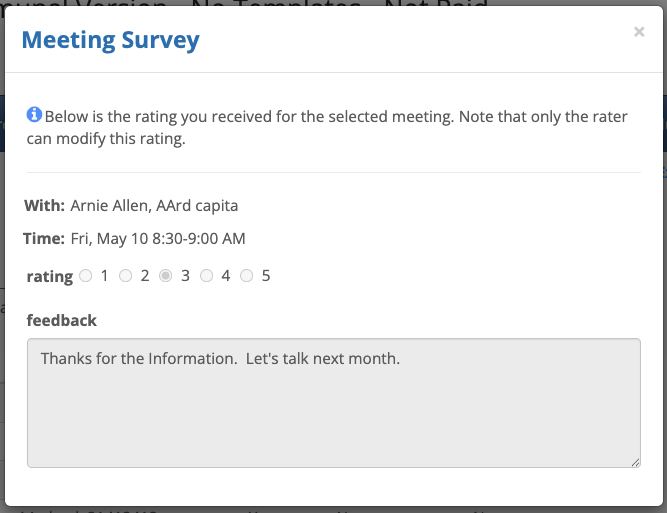Viewport: 667px width, 513px height.
Task: Pick rating 4 radio button
Action: tap(206, 276)
